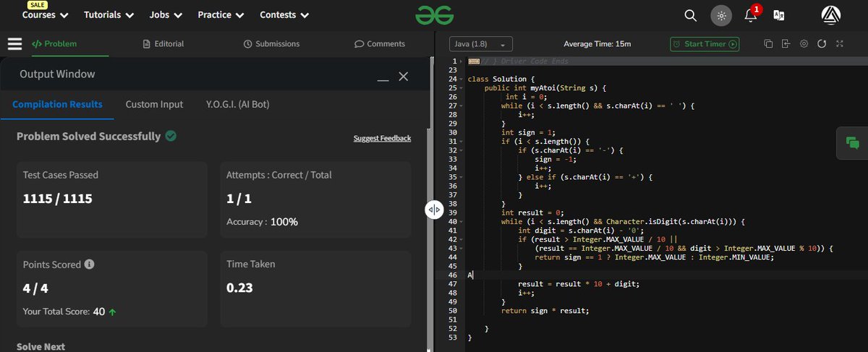Import code icon in editor toolbar
The width and height of the screenshot is (868, 352).
786,43
